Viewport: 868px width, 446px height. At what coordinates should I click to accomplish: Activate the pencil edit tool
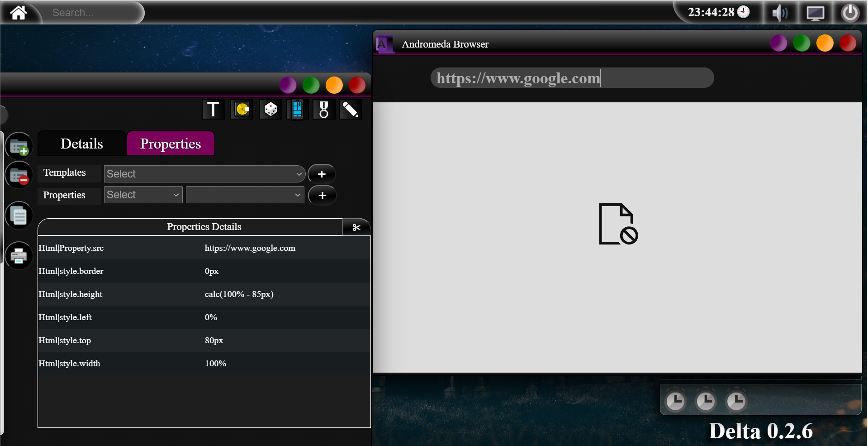(350, 109)
